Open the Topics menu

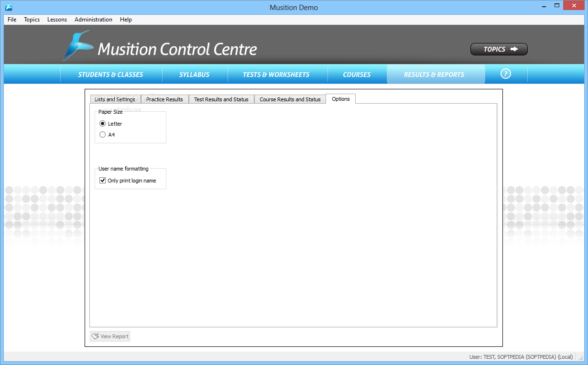32,20
